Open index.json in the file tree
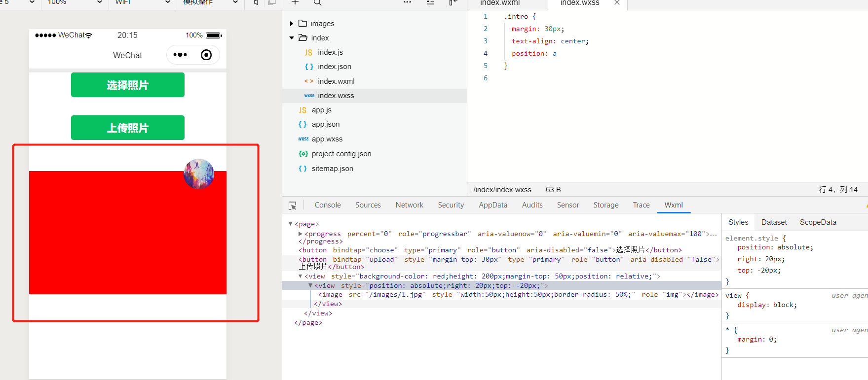The image size is (868, 380). coord(335,67)
